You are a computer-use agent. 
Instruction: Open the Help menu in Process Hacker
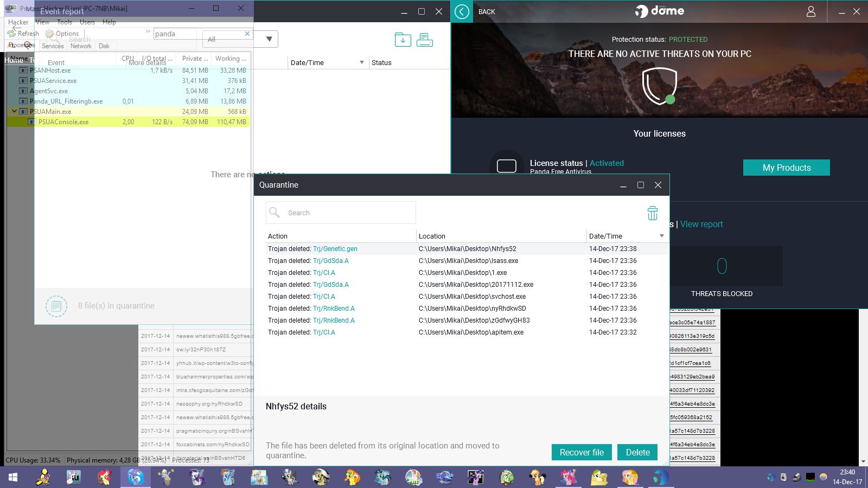click(109, 22)
